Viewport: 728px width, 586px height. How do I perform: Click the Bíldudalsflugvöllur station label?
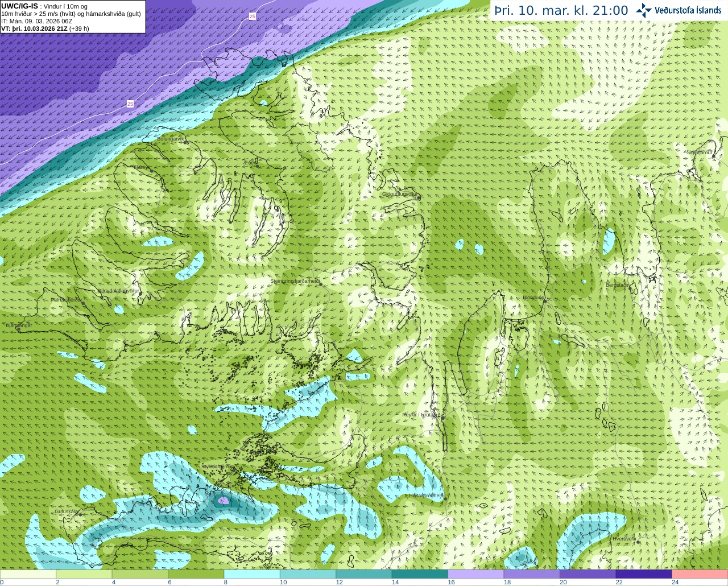[x=119, y=291]
